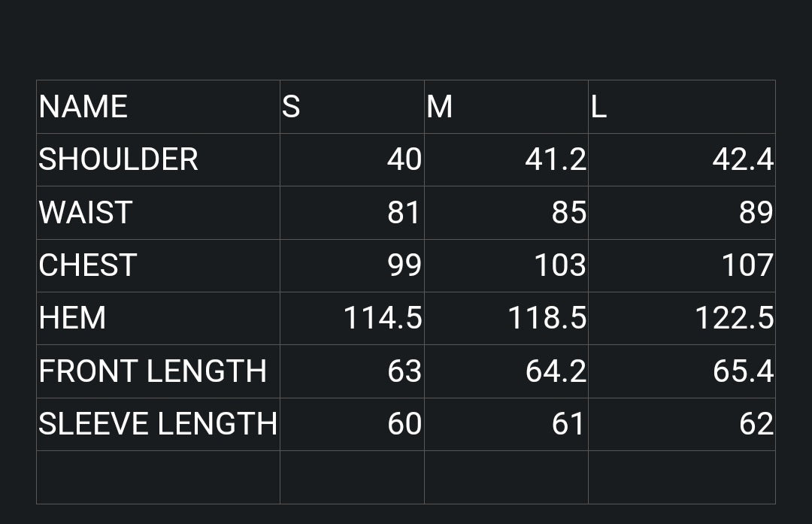Click the S size column header
The width and height of the screenshot is (812, 524).
click(352, 107)
